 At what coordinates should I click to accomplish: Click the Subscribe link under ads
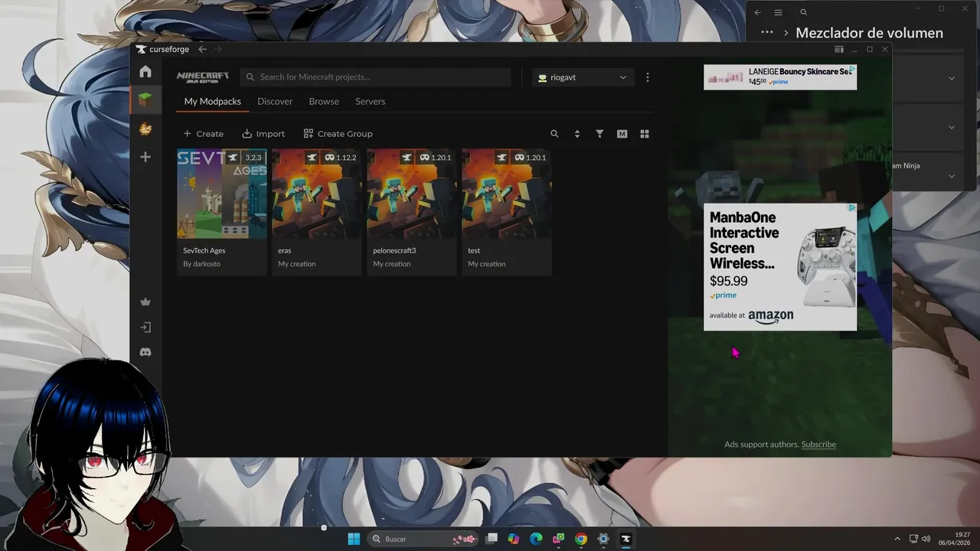tap(818, 444)
